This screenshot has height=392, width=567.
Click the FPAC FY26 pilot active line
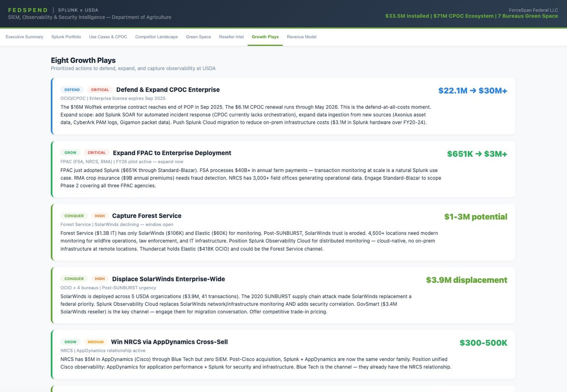(122, 162)
